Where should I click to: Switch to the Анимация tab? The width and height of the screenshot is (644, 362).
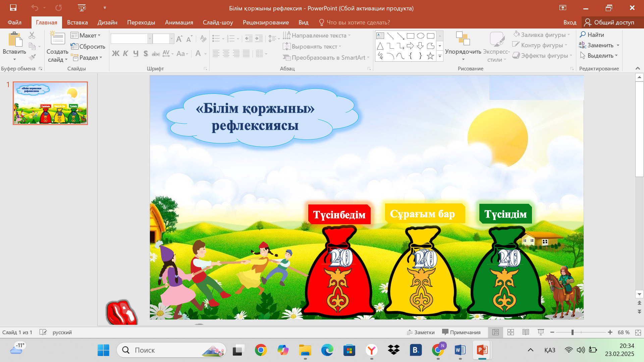click(179, 22)
